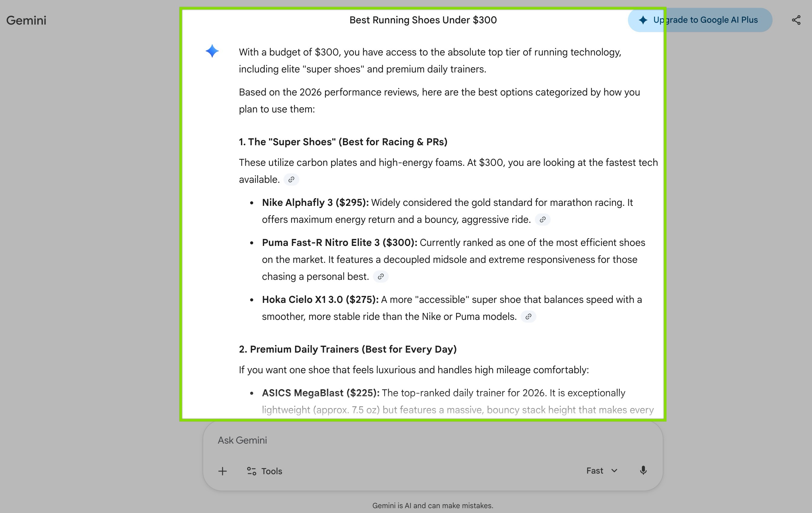This screenshot has height=513, width=812.
Task: Open source link after 'fastest tech available'
Action: coord(291,179)
